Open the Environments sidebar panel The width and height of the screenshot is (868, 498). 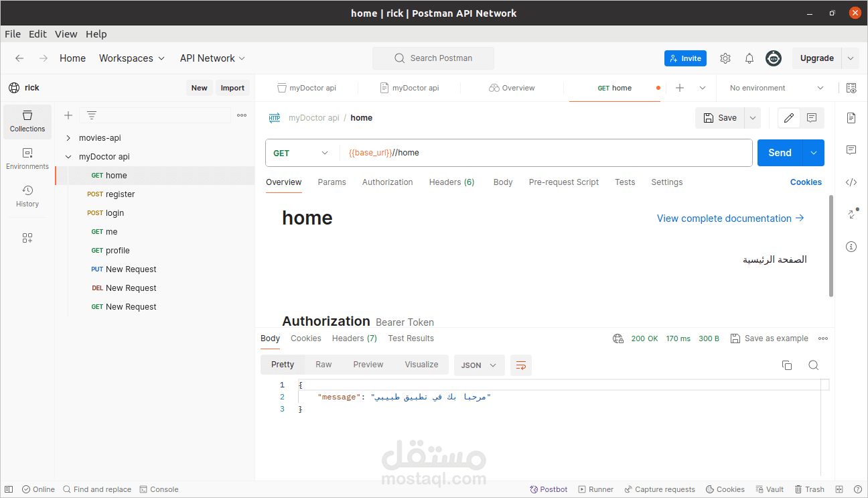tap(27, 159)
